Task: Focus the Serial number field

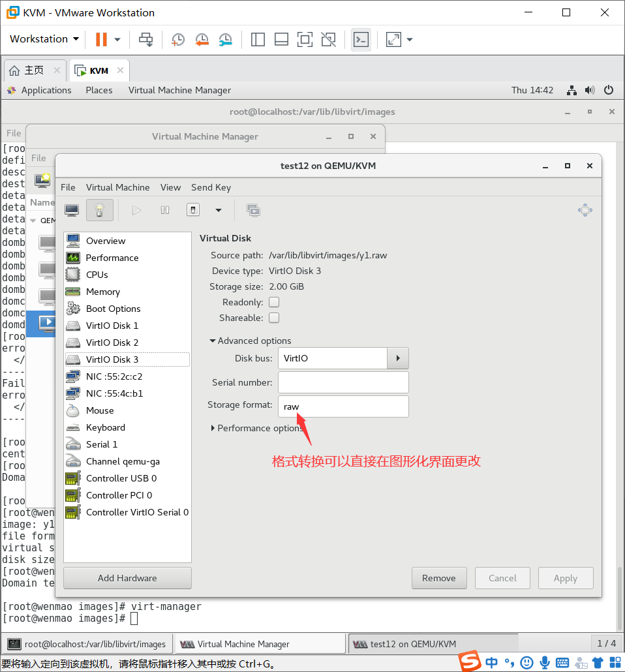Action: pos(343,382)
